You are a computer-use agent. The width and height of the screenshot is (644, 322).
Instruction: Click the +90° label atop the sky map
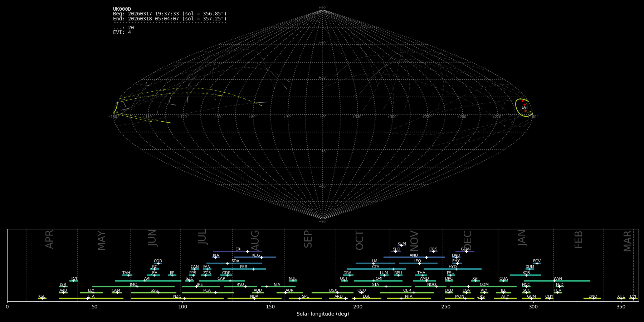(323, 8)
